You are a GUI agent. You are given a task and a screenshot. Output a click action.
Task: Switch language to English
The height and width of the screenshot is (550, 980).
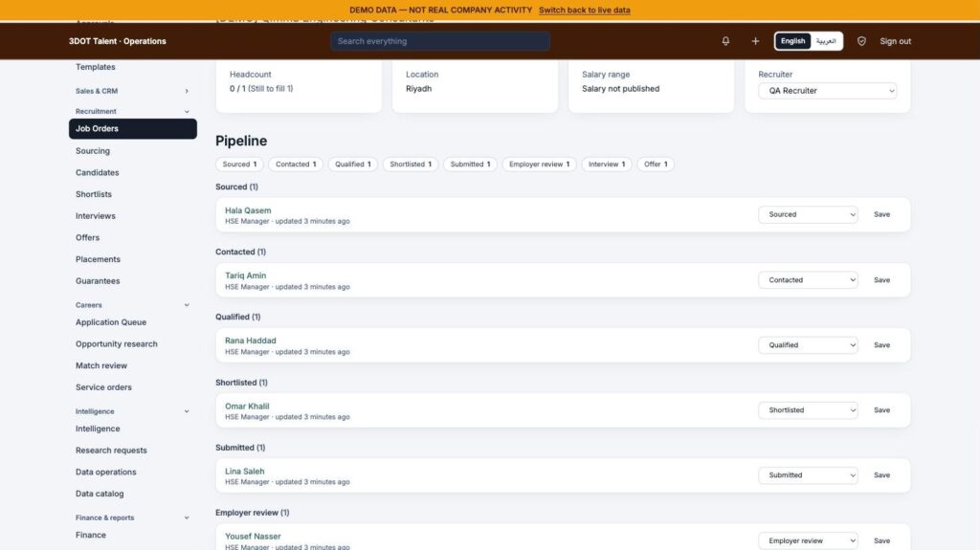(x=792, y=41)
